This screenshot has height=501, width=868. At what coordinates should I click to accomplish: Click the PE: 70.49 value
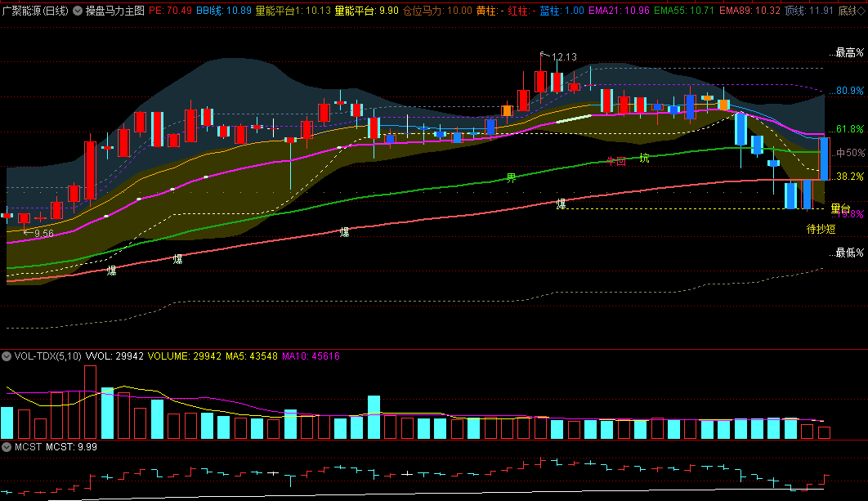click(x=171, y=11)
